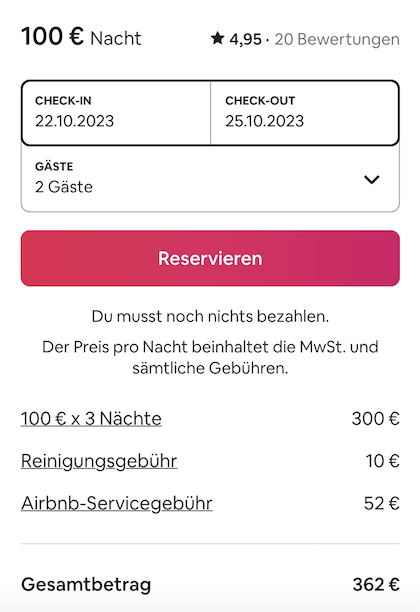Click the 362 € total amount
Viewport: 420px width, 612px height.
pos(376,585)
